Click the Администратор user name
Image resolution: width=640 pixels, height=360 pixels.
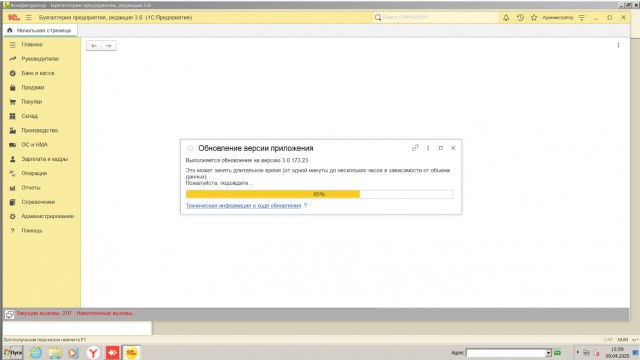[x=558, y=18]
